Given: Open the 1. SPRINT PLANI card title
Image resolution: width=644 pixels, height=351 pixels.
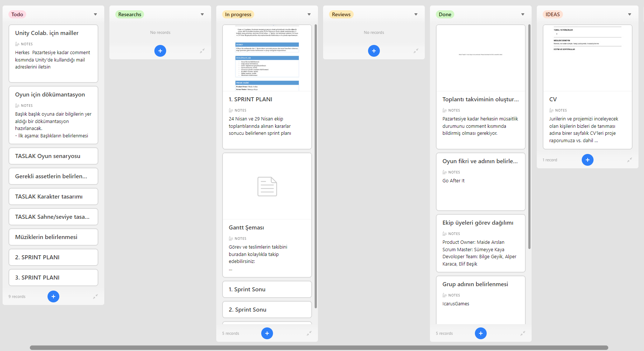Looking at the screenshot, I should (x=251, y=99).
